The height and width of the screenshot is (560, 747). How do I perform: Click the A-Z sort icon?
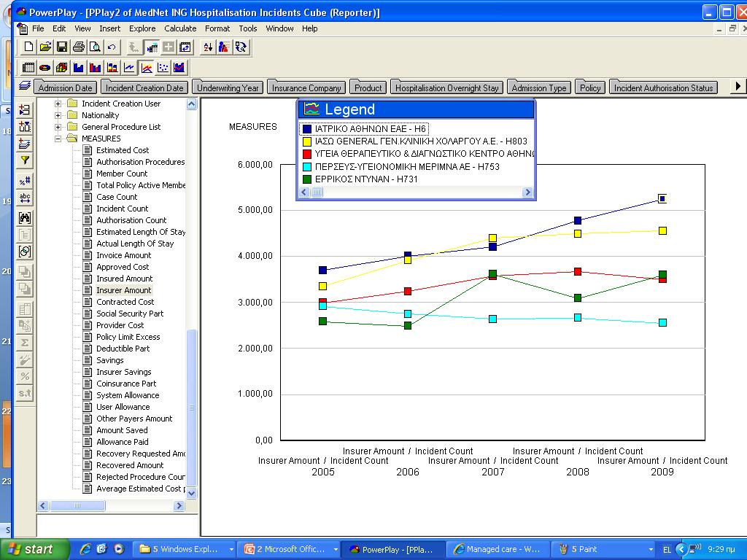pos(208,47)
